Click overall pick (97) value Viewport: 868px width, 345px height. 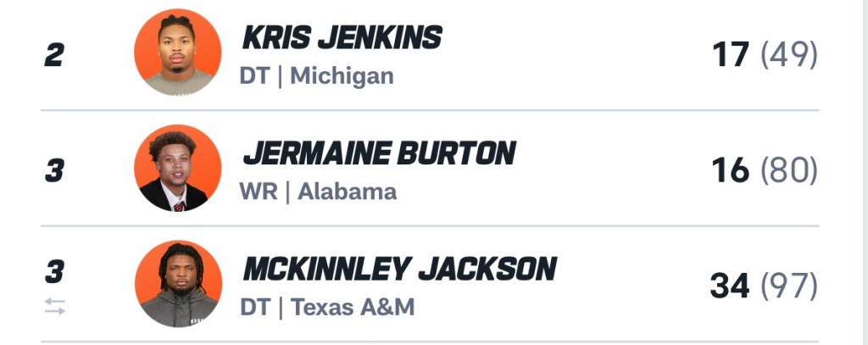pyautogui.click(x=789, y=287)
